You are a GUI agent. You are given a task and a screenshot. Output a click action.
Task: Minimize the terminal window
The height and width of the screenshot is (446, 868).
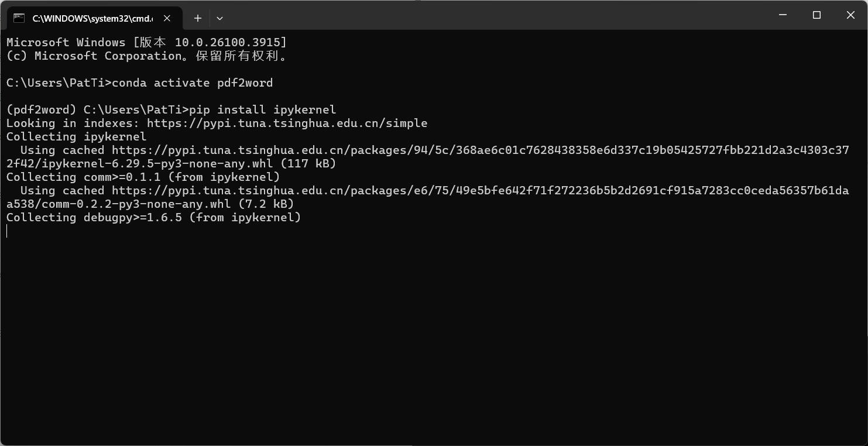[x=783, y=15]
